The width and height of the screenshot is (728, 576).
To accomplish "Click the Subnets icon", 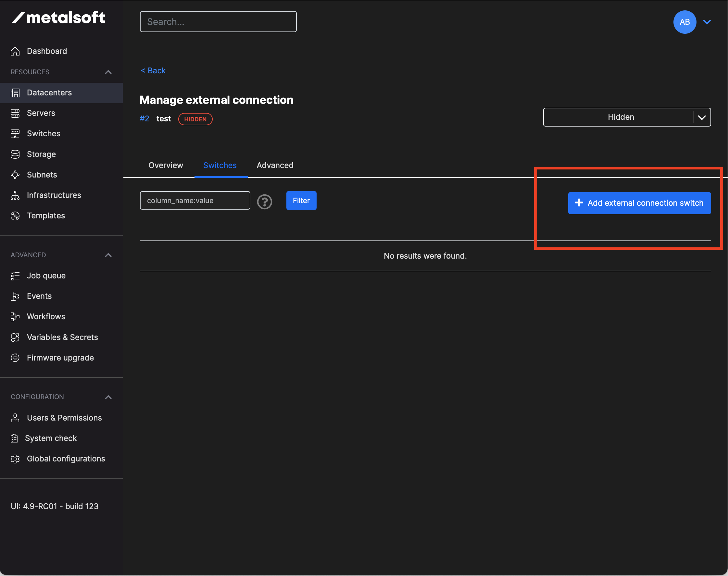I will pos(15,175).
